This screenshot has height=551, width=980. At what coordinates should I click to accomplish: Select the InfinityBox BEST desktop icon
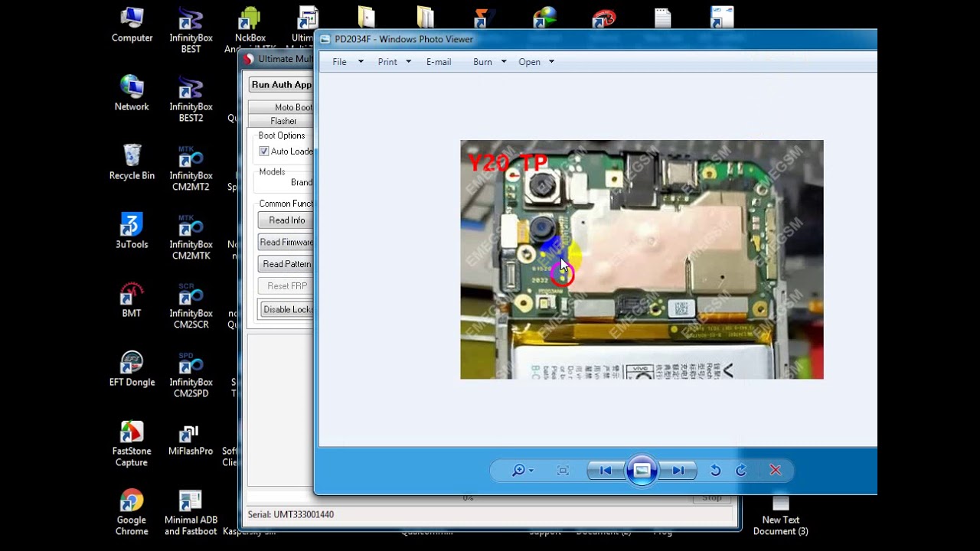pos(191,31)
